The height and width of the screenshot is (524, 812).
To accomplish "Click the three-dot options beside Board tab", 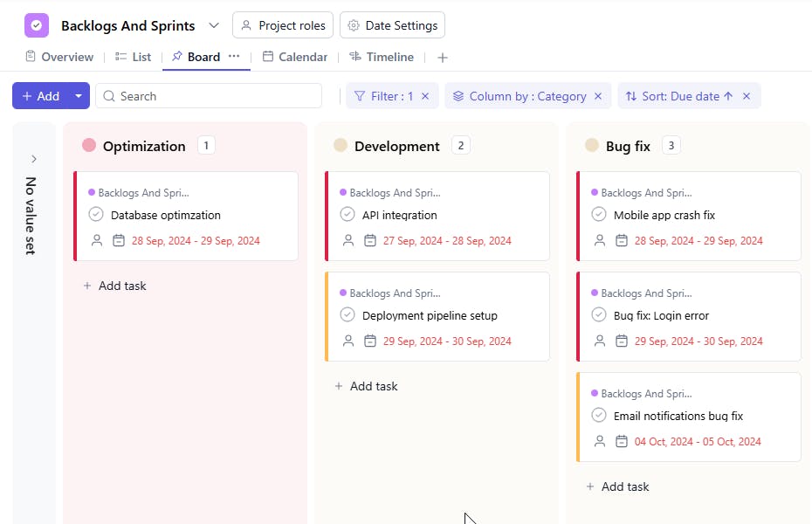I will tap(234, 56).
